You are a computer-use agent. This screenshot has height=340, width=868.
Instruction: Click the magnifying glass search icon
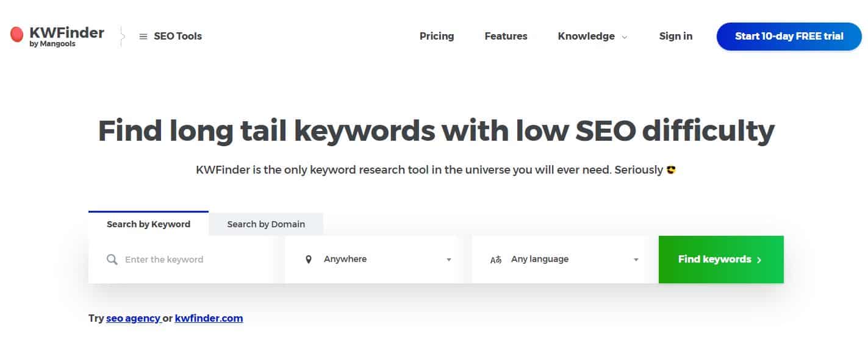112,260
